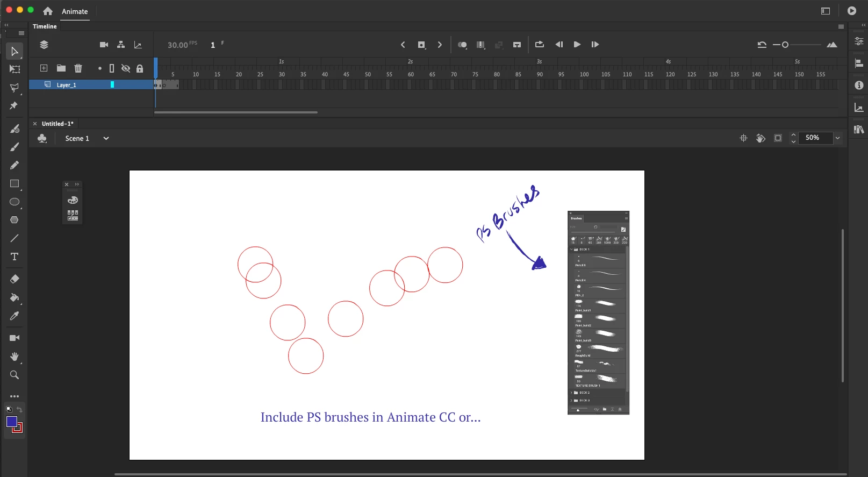Select the Classic Brush tool
868x477 pixels.
(15, 147)
